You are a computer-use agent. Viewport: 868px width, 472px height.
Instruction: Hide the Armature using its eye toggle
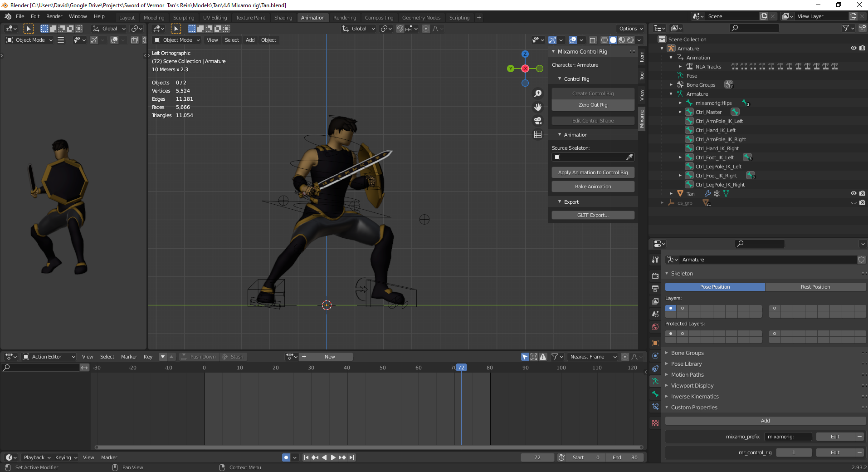(854, 48)
